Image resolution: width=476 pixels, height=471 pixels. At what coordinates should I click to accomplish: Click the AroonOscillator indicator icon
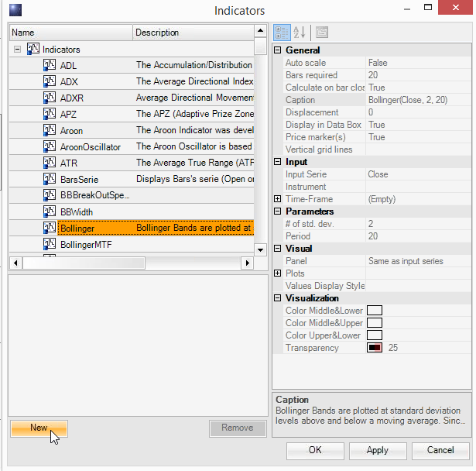(50, 146)
